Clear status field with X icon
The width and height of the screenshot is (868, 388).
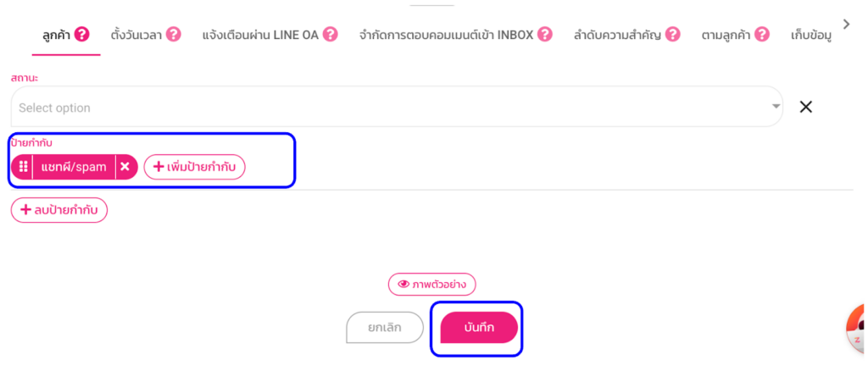coord(806,107)
